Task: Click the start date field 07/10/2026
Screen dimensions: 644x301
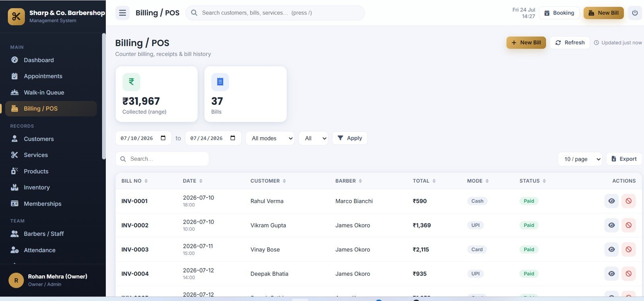Action: [143, 138]
